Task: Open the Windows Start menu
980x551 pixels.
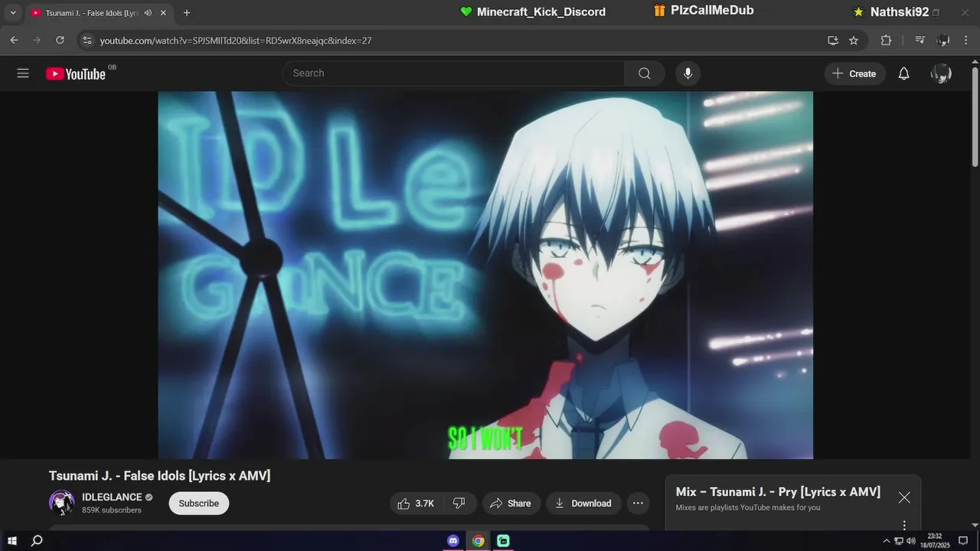Action: (x=12, y=541)
